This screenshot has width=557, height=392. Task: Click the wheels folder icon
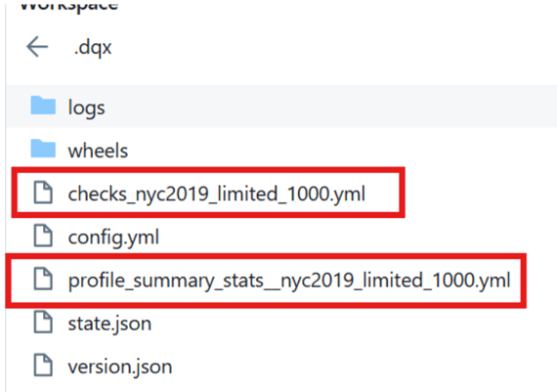pos(43,149)
